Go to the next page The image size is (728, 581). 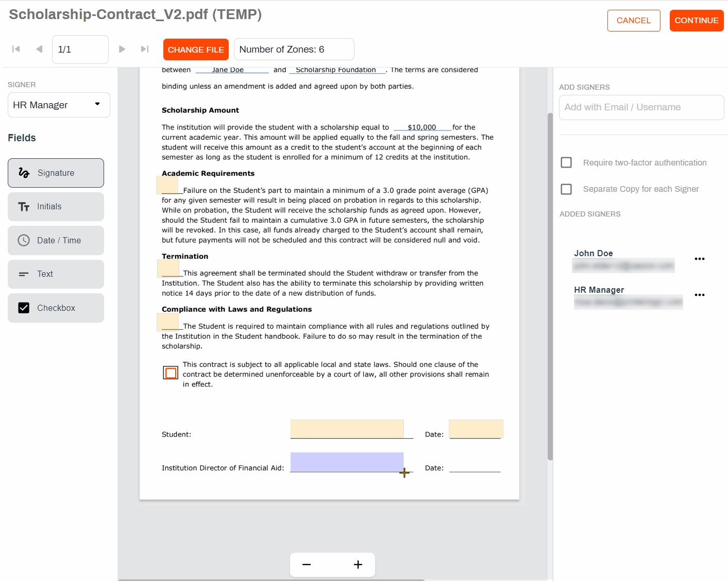click(x=122, y=49)
